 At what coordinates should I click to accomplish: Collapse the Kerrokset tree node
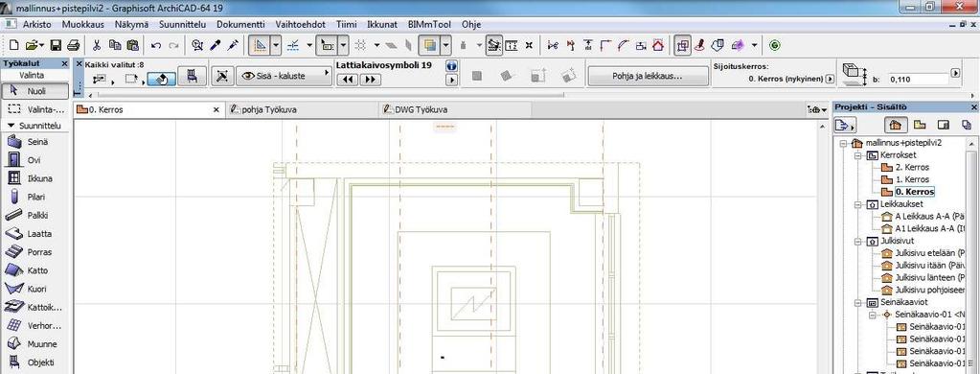tap(858, 155)
